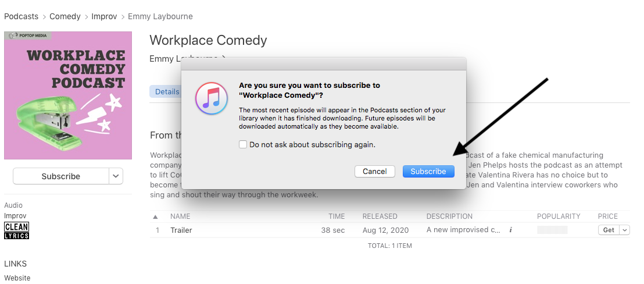Click 'TOTAL: 1 ITEM' text

point(390,246)
